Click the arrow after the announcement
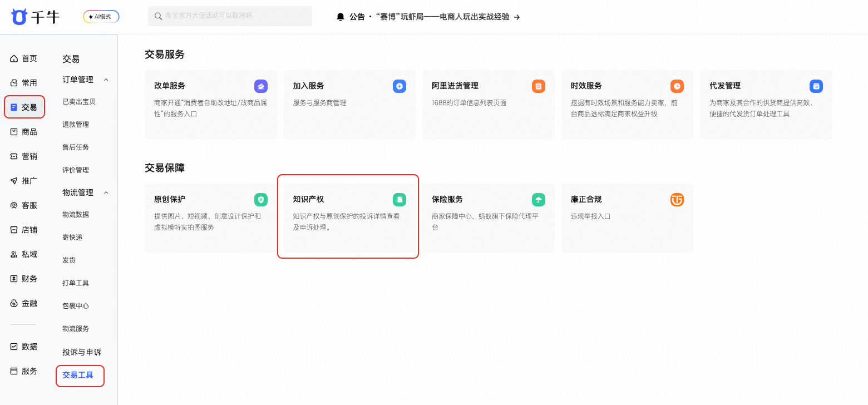Screen dimensions: 868x405 click(517, 17)
